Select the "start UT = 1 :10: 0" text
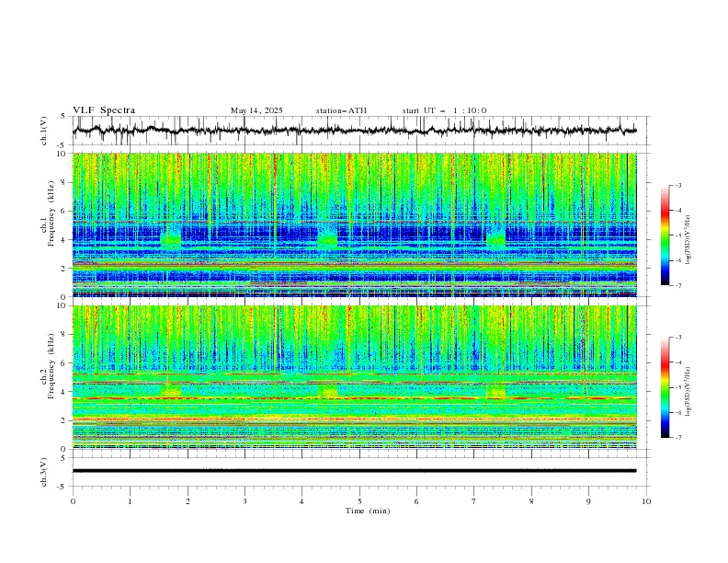The image size is (728, 563). 444,110
